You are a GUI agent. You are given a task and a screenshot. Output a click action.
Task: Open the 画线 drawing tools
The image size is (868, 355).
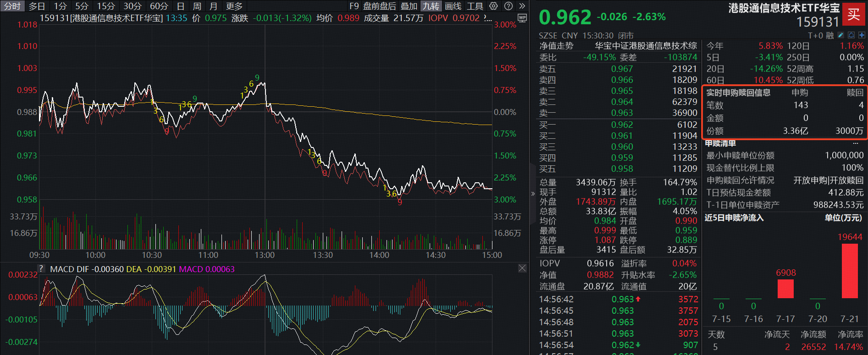coord(453,6)
